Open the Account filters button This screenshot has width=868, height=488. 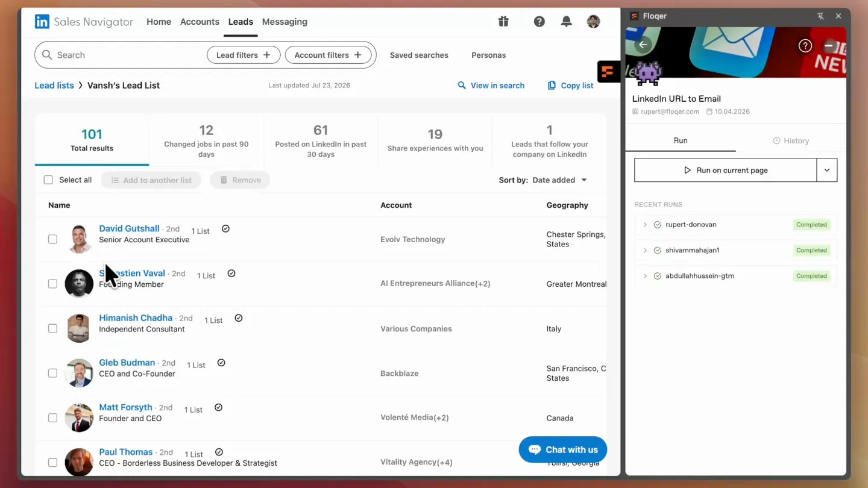329,55
